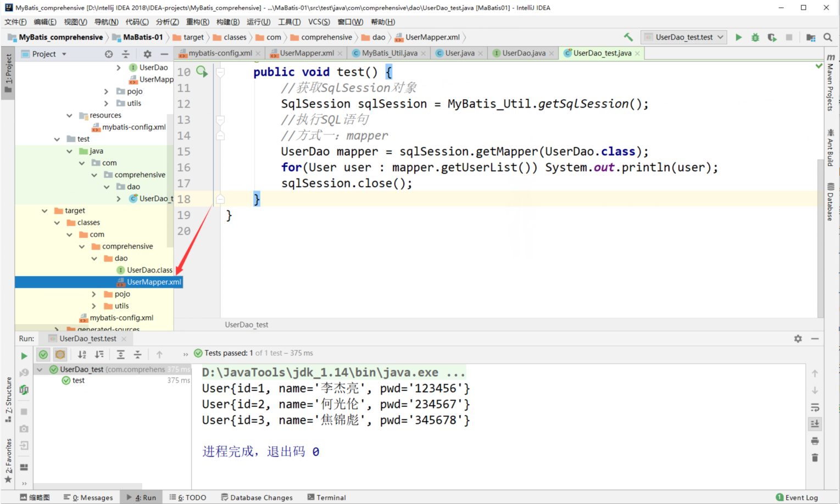Switch to UserDao.java editor tab
Screen dimensions: 840x504
click(524, 53)
